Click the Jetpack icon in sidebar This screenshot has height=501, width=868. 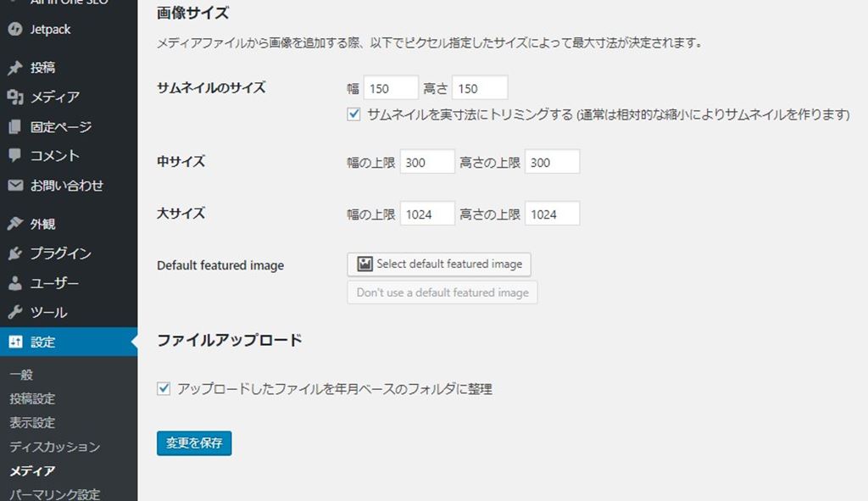14,30
